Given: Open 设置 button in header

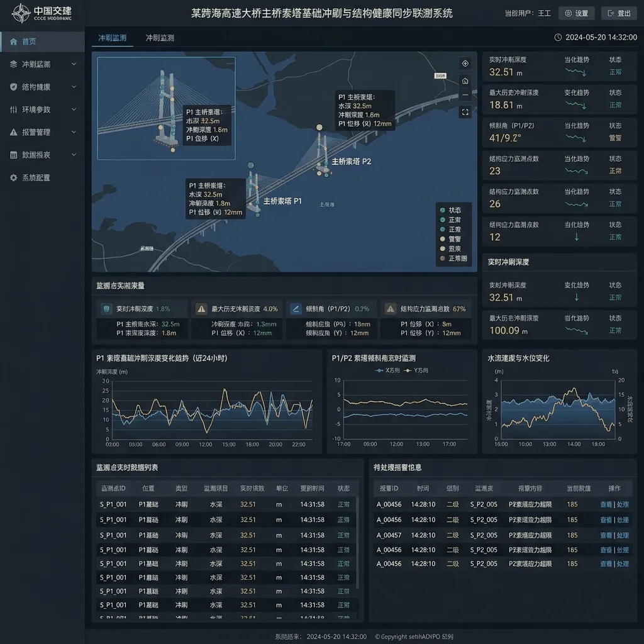Looking at the screenshot, I should 577,13.
